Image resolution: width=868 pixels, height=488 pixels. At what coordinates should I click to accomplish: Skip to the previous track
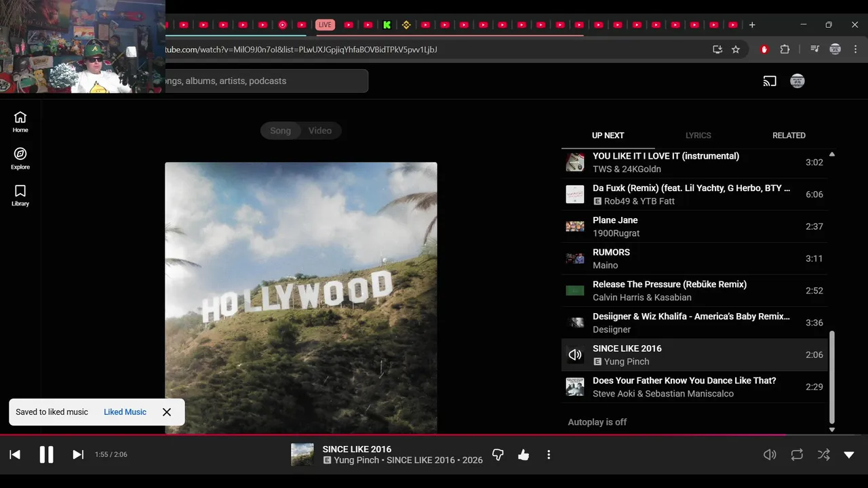coord(15,455)
